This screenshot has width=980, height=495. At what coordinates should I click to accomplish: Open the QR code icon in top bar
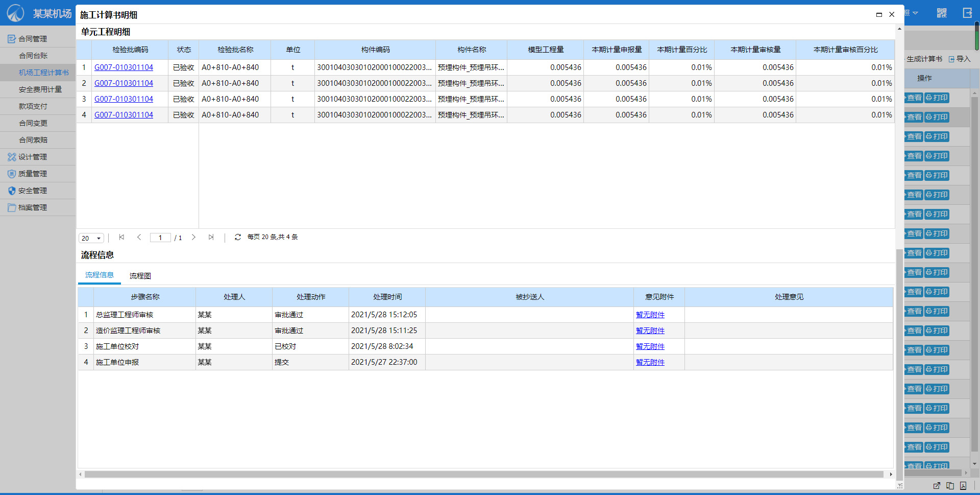pos(942,13)
